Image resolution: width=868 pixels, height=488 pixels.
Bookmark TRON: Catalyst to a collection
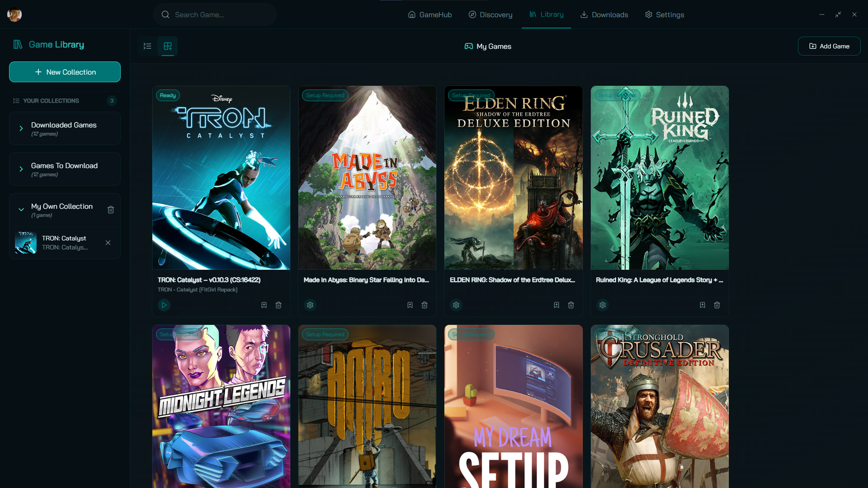click(x=264, y=305)
